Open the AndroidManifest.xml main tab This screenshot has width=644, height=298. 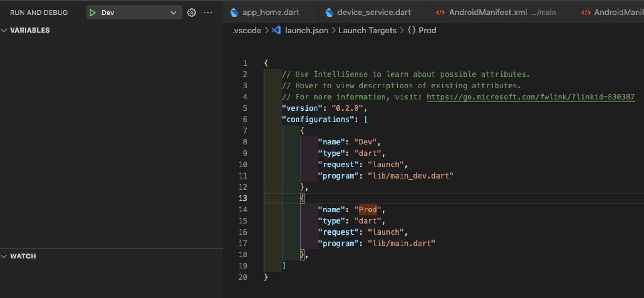502,12
